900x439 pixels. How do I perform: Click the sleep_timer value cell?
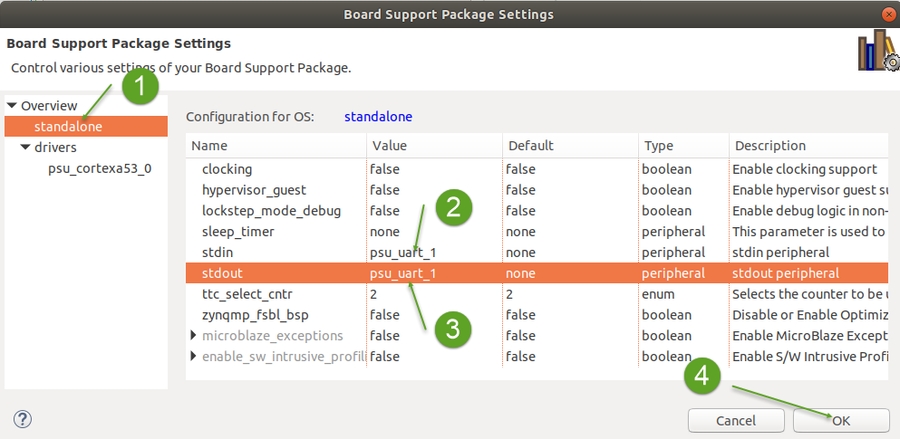coord(385,231)
